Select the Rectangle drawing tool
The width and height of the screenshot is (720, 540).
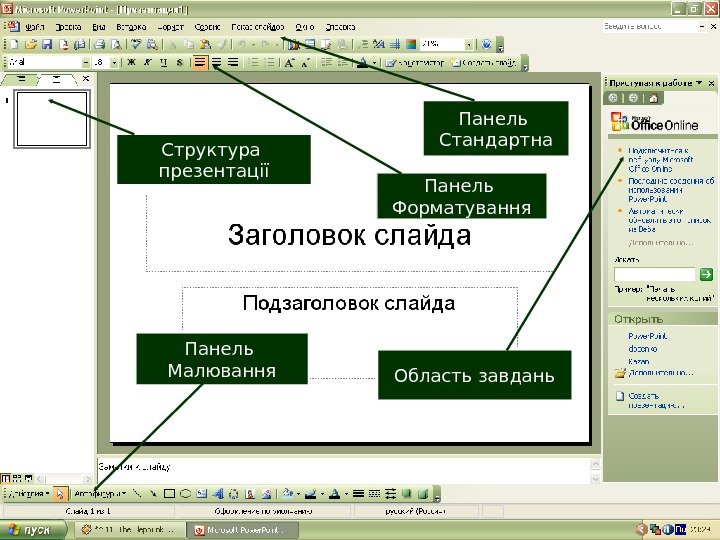pyautogui.click(x=169, y=494)
